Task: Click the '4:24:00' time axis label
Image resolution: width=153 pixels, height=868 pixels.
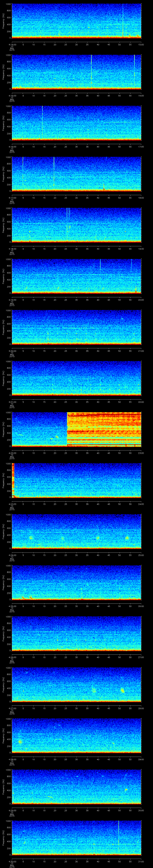Action: pos(12,555)
